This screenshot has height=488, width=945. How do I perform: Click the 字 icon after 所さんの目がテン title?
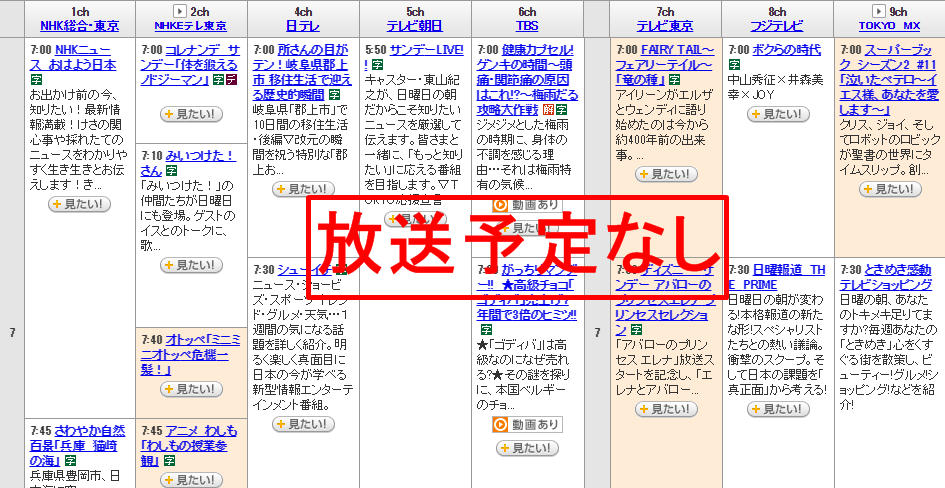pyautogui.click(x=334, y=95)
